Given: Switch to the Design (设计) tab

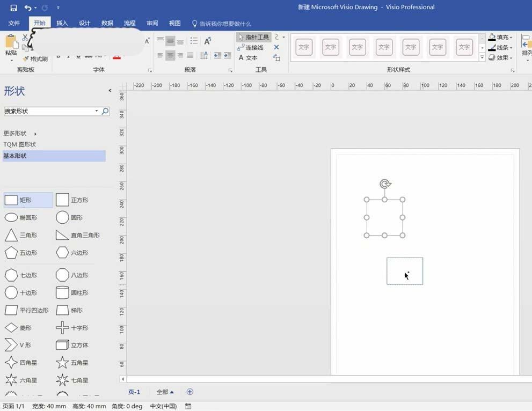Looking at the screenshot, I should point(85,23).
